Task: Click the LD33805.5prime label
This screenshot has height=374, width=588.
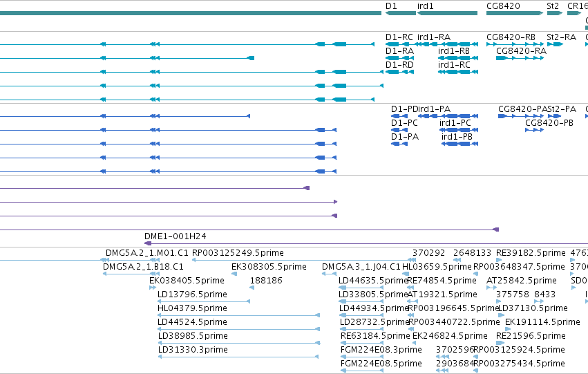Action: click(x=372, y=294)
